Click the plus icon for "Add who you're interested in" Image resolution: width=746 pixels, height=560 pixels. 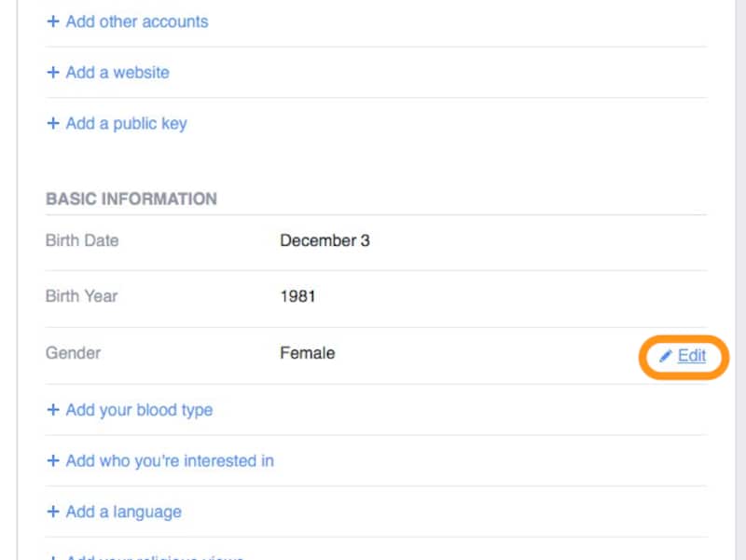53,460
